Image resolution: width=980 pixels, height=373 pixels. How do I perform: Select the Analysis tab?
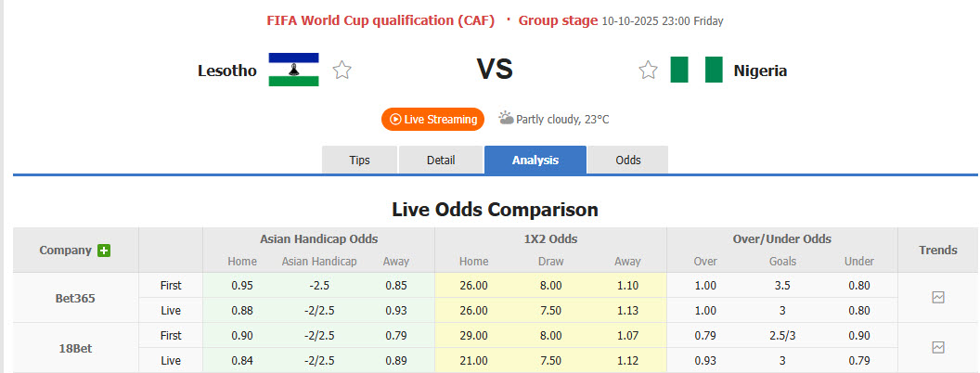pos(535,160)
